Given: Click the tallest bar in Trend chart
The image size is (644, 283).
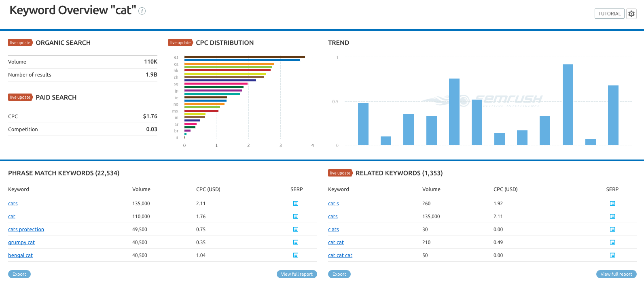Looking at the screenshot, I should point(568,104).
